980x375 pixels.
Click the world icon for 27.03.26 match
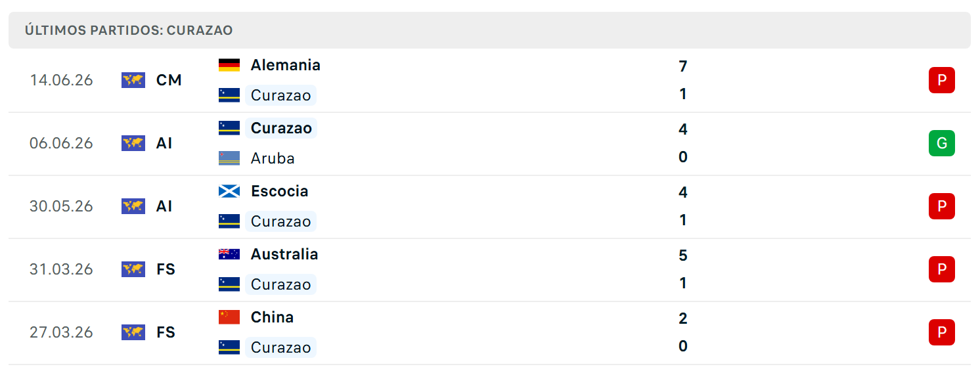(133, 332)
